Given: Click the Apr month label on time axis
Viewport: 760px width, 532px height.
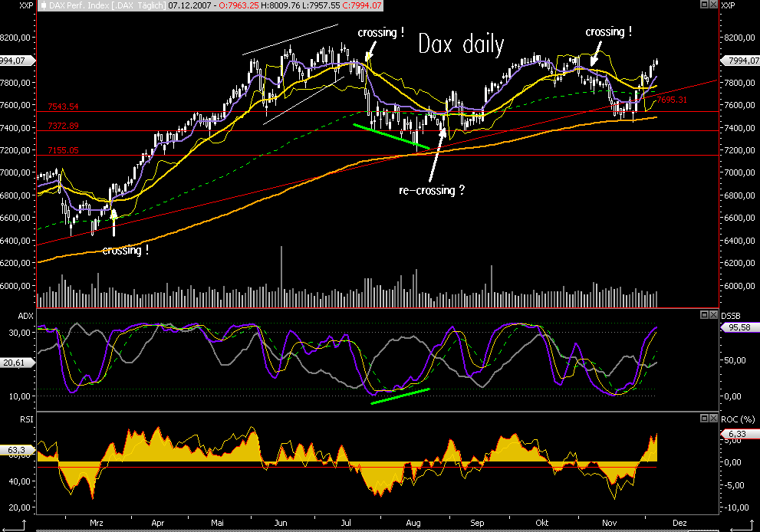Looking at the screenshot, I should 157,523.
